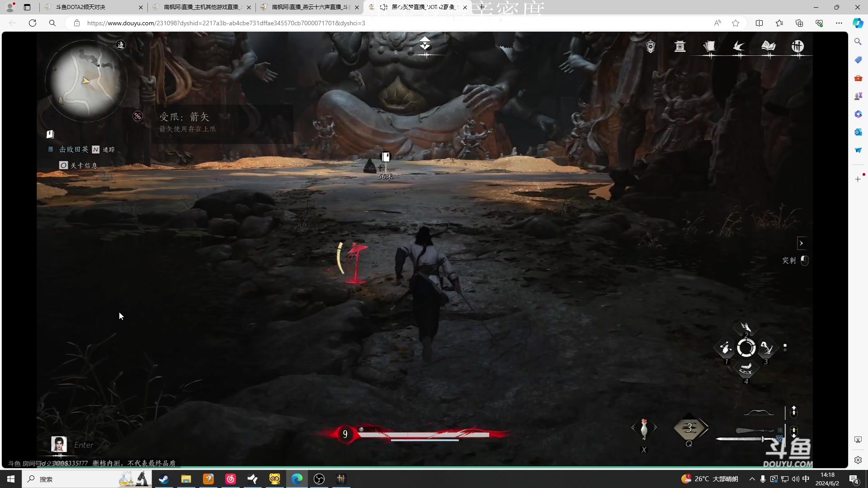
Task: Click the in-game circular minimap
Action: click(x=86, y=80)
